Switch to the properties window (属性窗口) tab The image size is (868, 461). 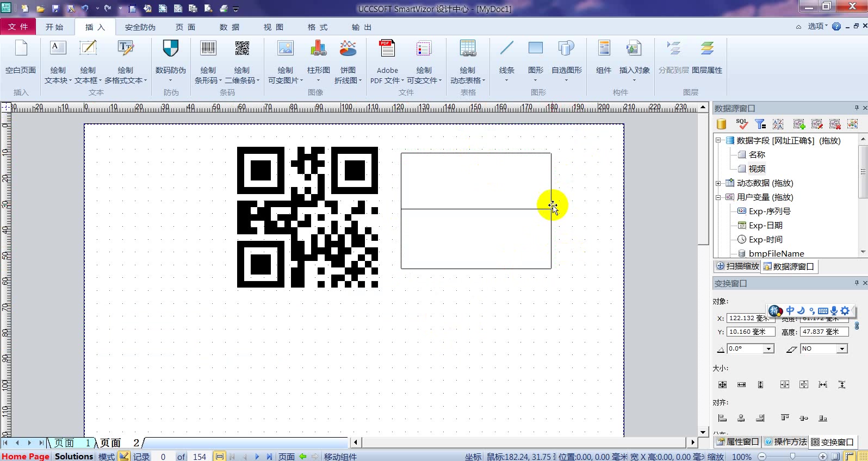738,442
